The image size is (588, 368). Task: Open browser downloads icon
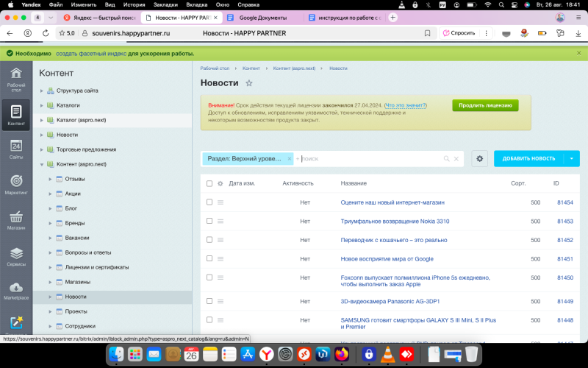point(578,33)
